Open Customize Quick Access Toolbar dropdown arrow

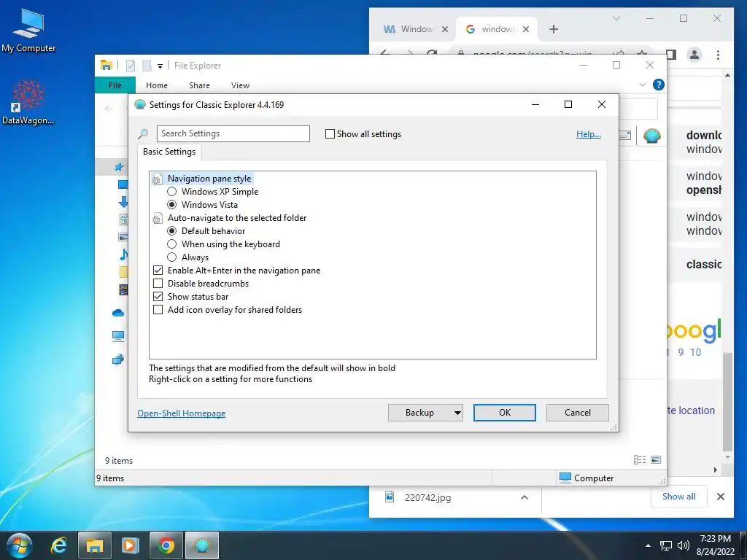click(160, 66)
